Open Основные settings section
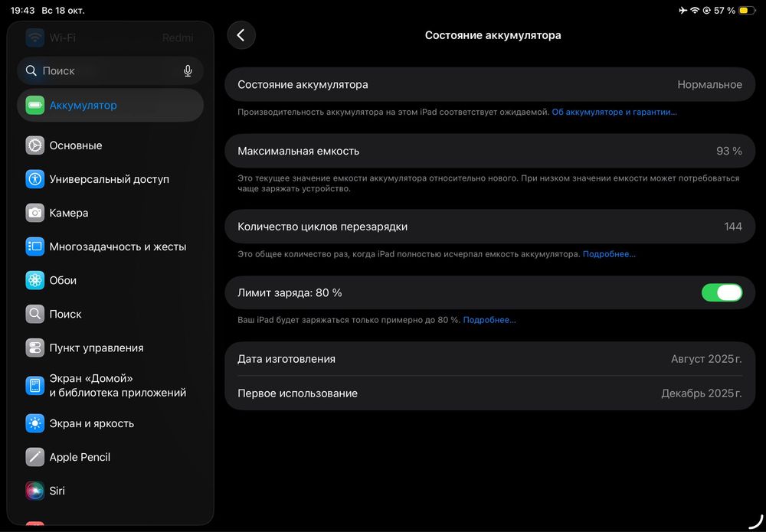Screen dimensions: 766x532 [110, 145]
